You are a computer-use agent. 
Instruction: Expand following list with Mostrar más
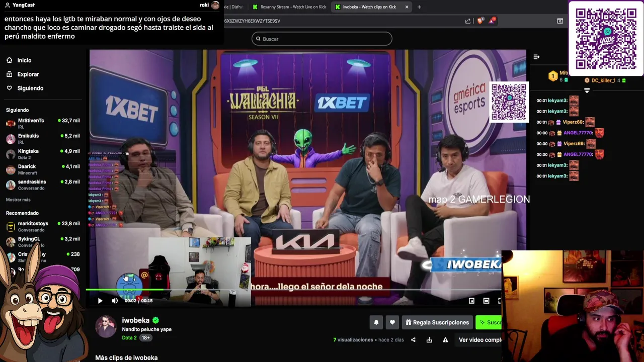click(x=18, y=200)
